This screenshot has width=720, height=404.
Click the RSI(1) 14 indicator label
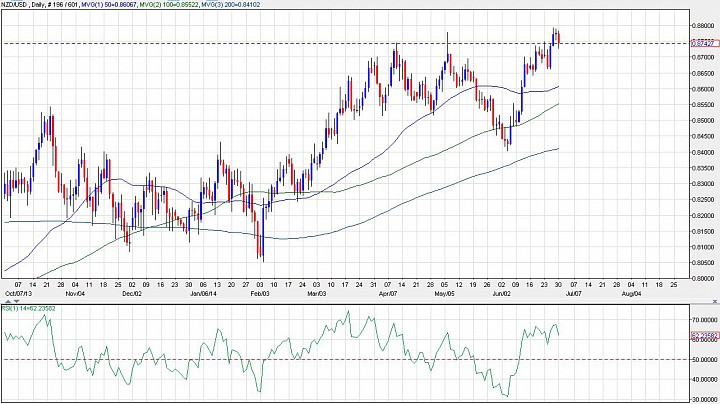click(28, 309)
